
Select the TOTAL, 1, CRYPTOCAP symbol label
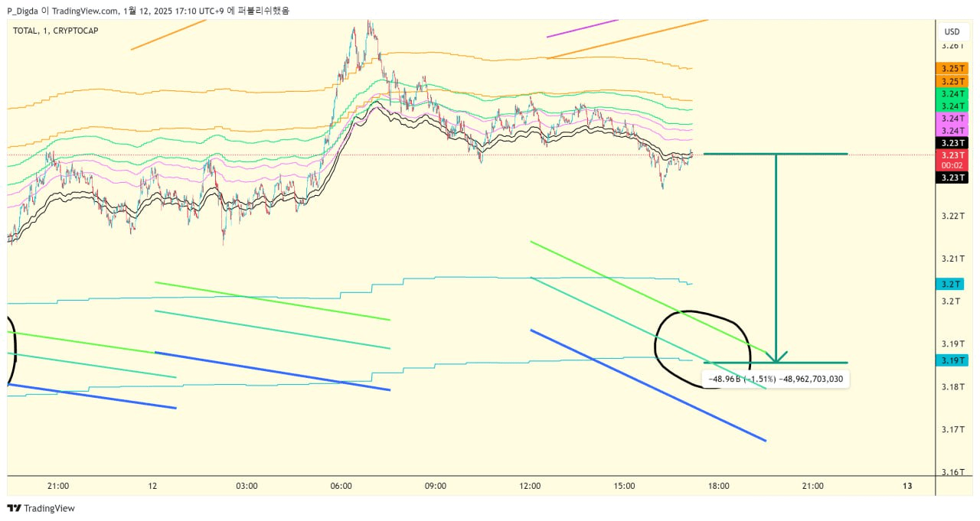click(x=56, y=31)
